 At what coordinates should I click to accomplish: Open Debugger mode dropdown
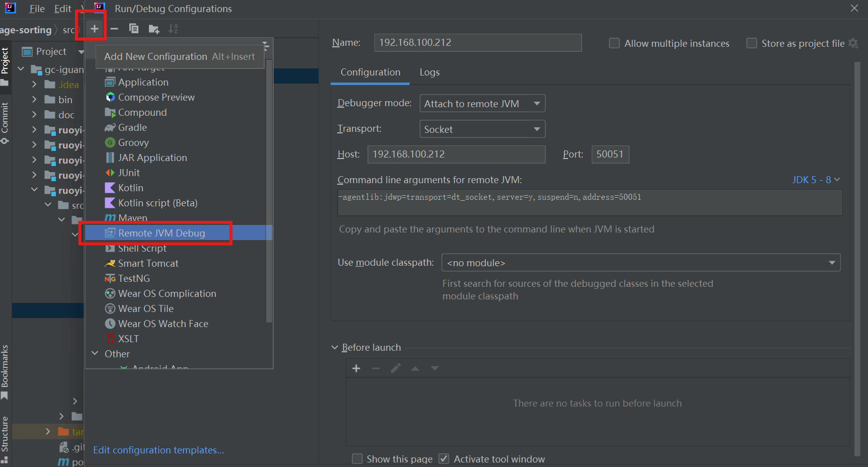tap(482, 104)
